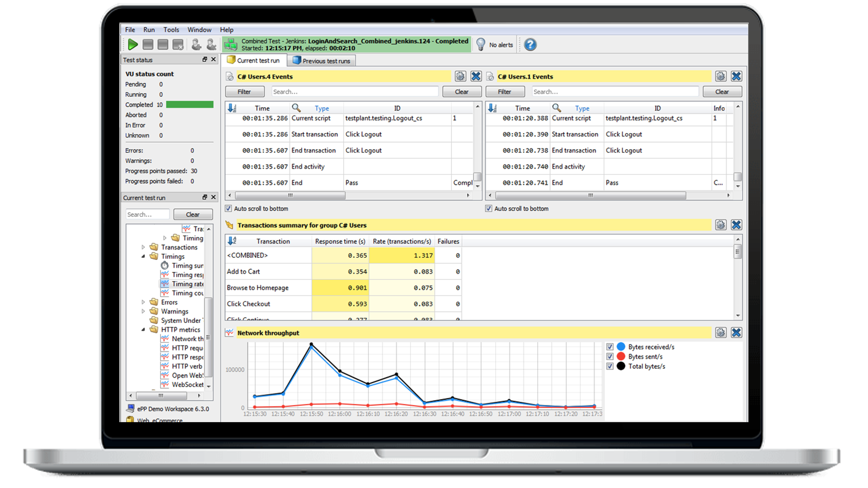Click Clear button in Current test run panel

click(193, 215)
